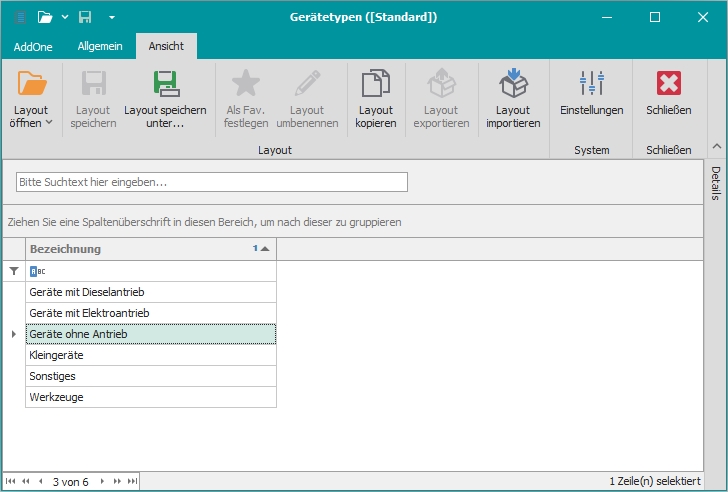Click the red Schließen icon in ribbon
Screen dimensions: 728x492
coord(669,84)
